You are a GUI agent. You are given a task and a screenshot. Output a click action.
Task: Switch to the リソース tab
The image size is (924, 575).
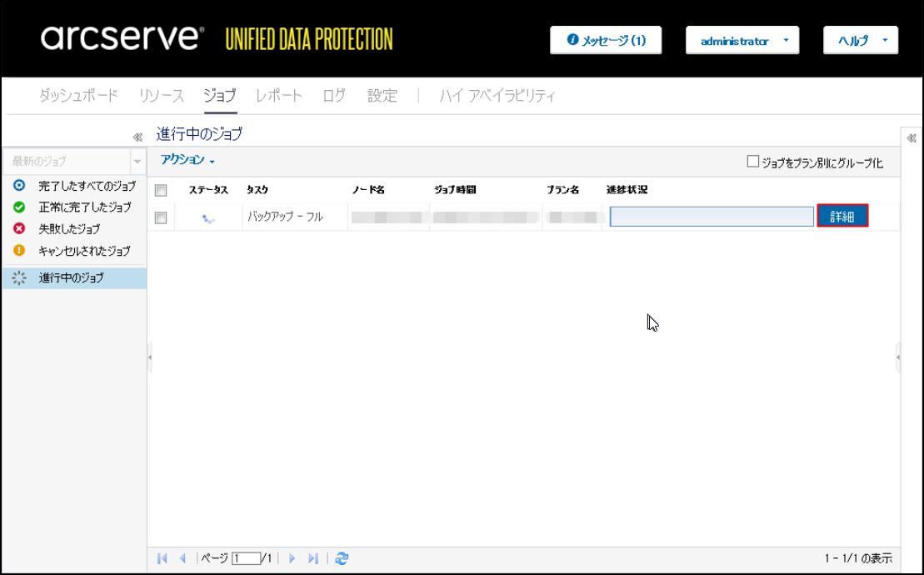161,96
